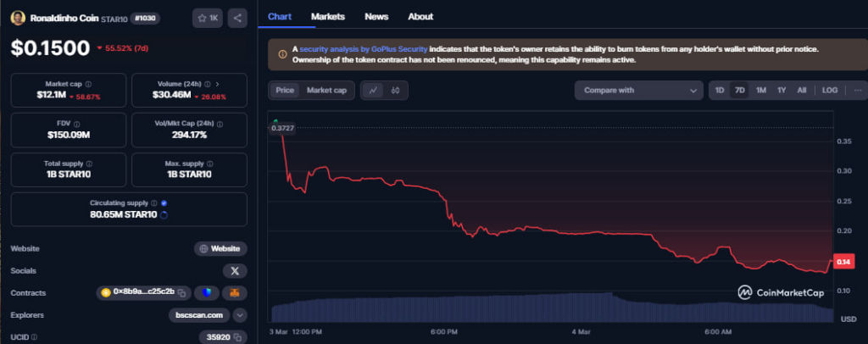Viewport: 868px width, 344px height.
Task: Toggle LOG scale on chart
Action: (x=830, y=90)
